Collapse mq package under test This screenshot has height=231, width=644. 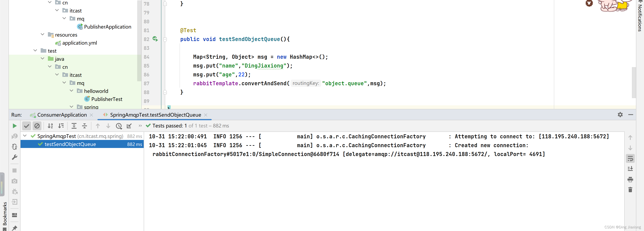pos(64,83)
